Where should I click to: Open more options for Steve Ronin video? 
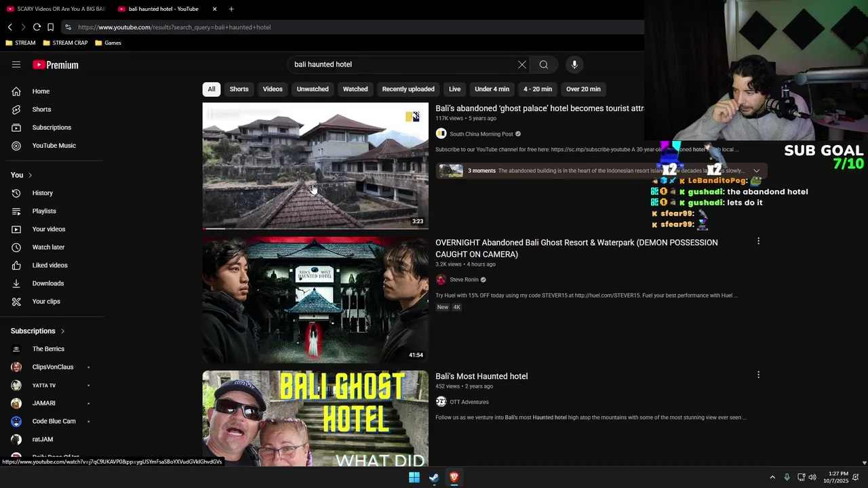coord(758,241)
